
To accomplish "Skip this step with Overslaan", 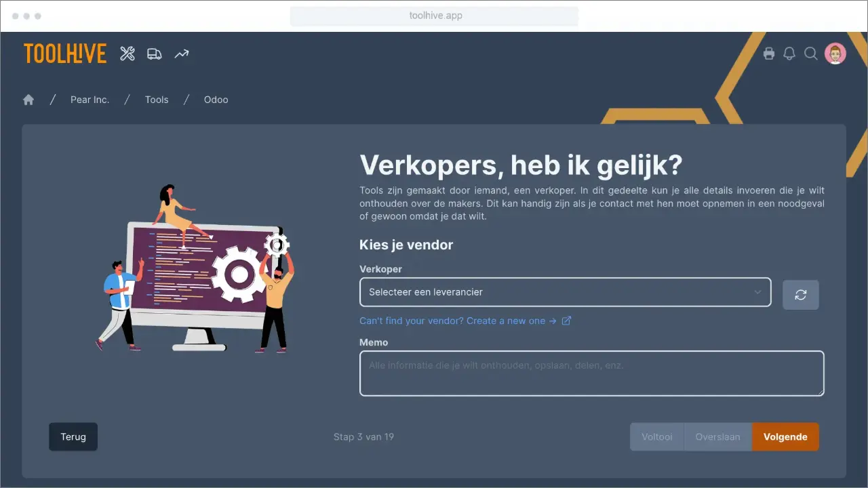I will (x=717, y=436).
